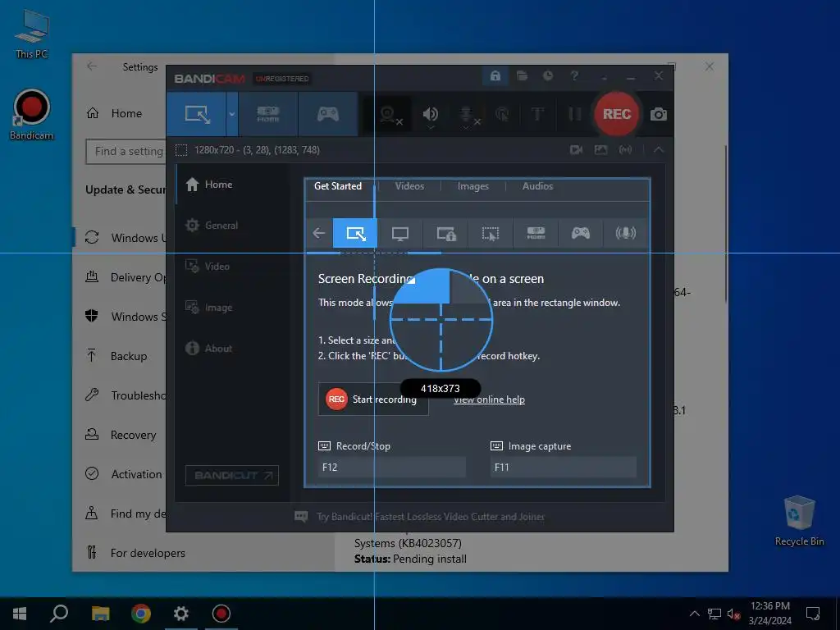The height and width of the screenshot is (630, 840).
Task: Select the This PC desktop icon
Action: [32, 33]
